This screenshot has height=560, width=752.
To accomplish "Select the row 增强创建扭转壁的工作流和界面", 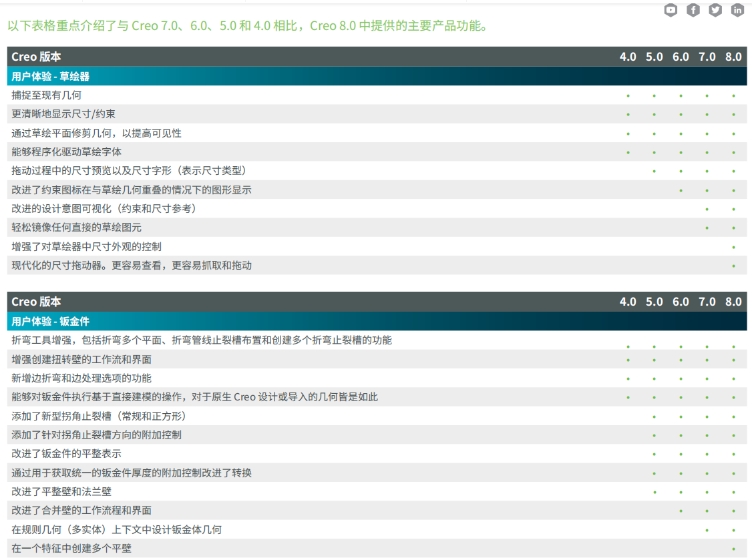I will [81, 360].
